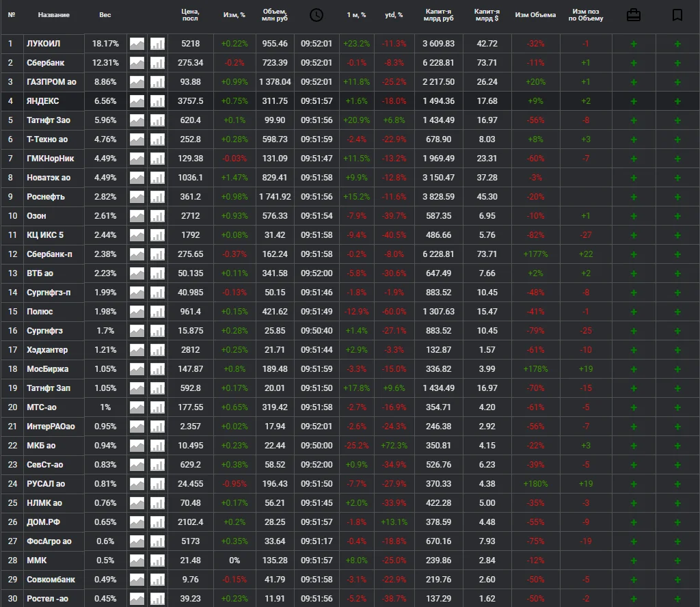Open the ГАЗПРОМ ао stock name
This screenshot has height=607, width=700.
(x=51, y=82)
